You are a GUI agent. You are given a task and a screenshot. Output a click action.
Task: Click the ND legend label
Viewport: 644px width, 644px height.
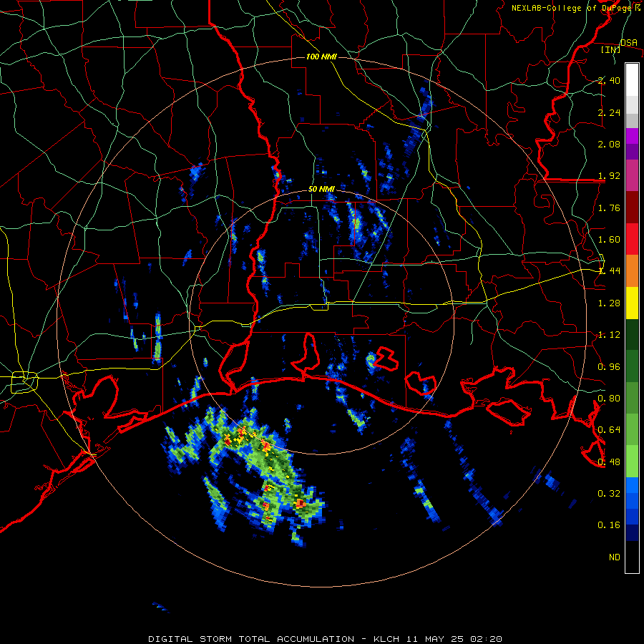(x=615, y=557)
